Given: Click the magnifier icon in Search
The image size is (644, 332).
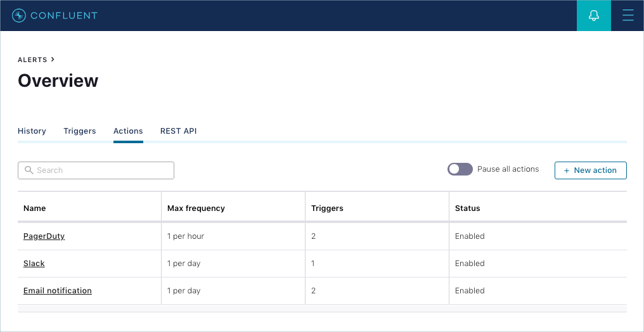Looking at the screenshot, I should tap(29, 170).
